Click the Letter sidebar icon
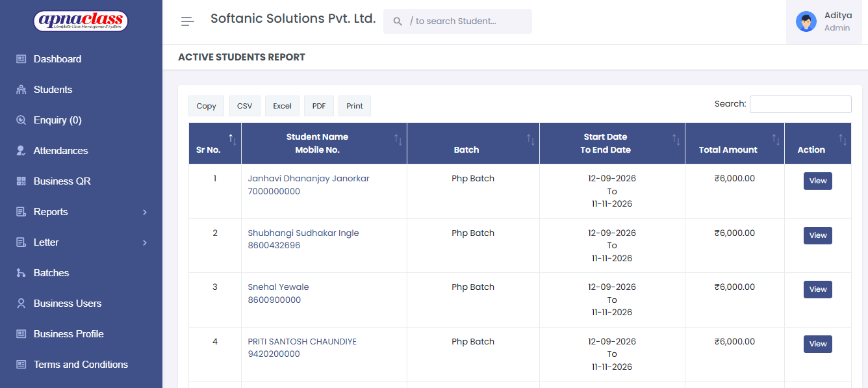 point(21,242)
